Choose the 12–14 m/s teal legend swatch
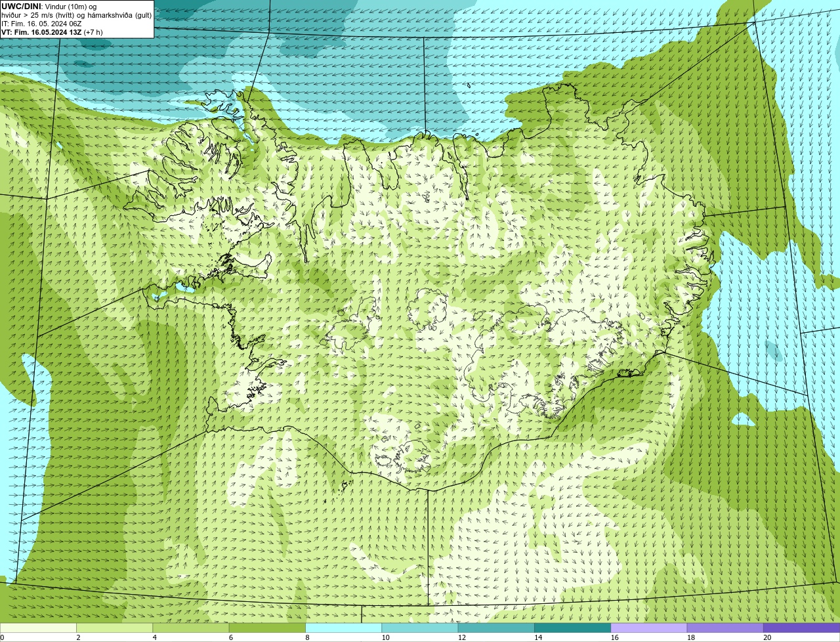 point(496,628)
